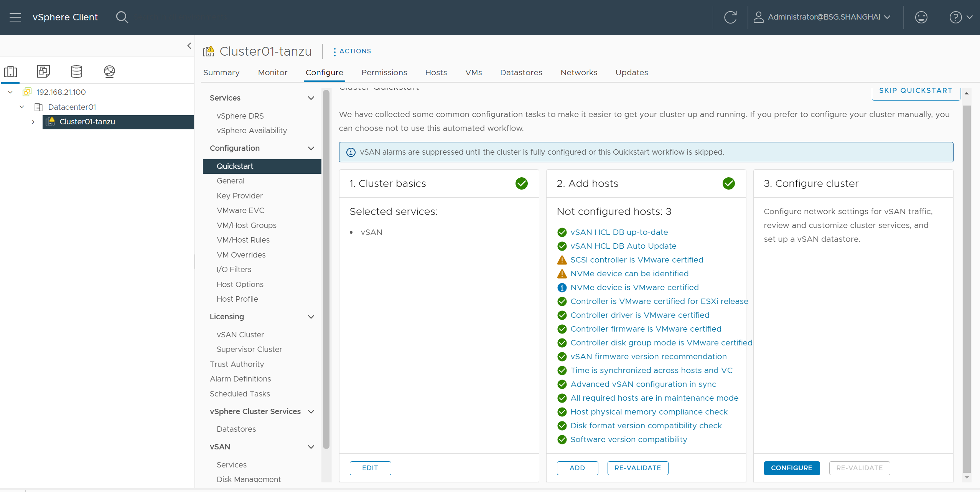Viewport: 980px width, 492px height.
Task: Click the EDIT button under Cluster basics
Action: tap(370, 468)
